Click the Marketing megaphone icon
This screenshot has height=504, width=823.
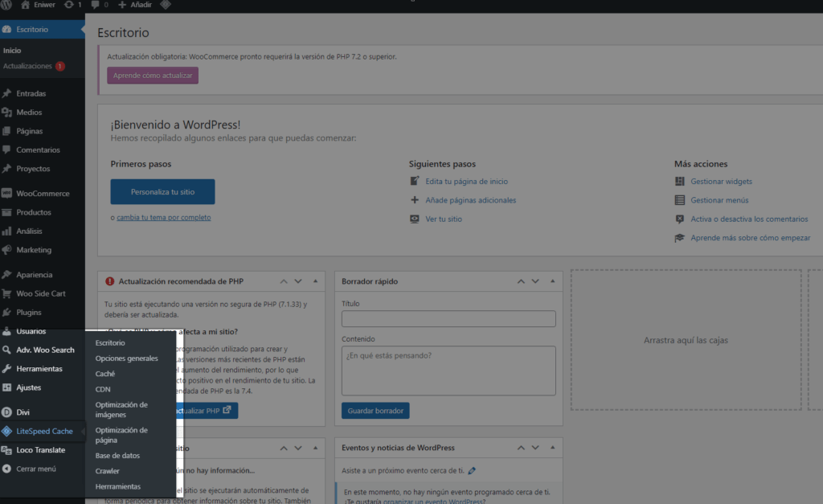(6, 250)
